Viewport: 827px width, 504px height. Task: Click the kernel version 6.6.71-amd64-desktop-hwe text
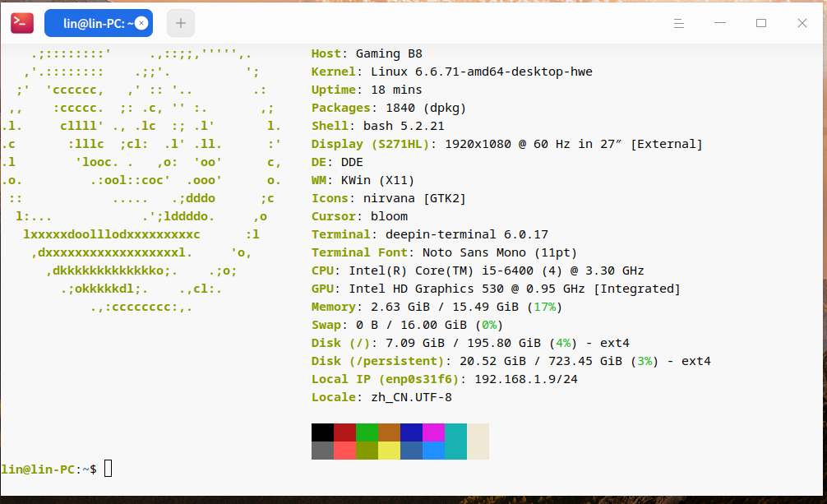click(504, 72)
